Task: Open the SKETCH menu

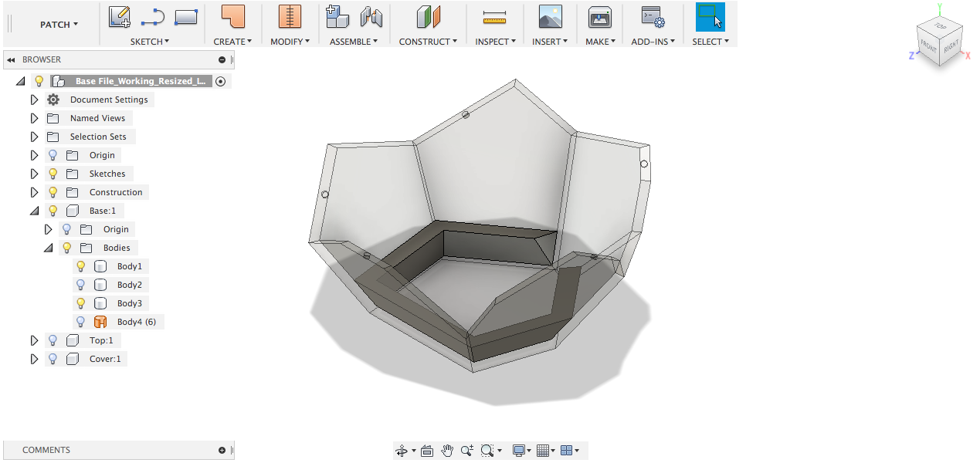Action: coord(150,42)
